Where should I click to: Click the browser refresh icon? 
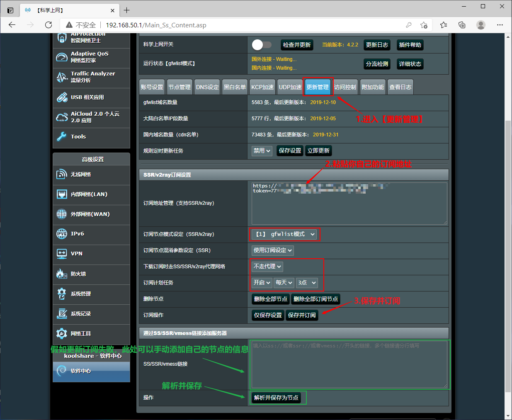click(x=49, y=25)
